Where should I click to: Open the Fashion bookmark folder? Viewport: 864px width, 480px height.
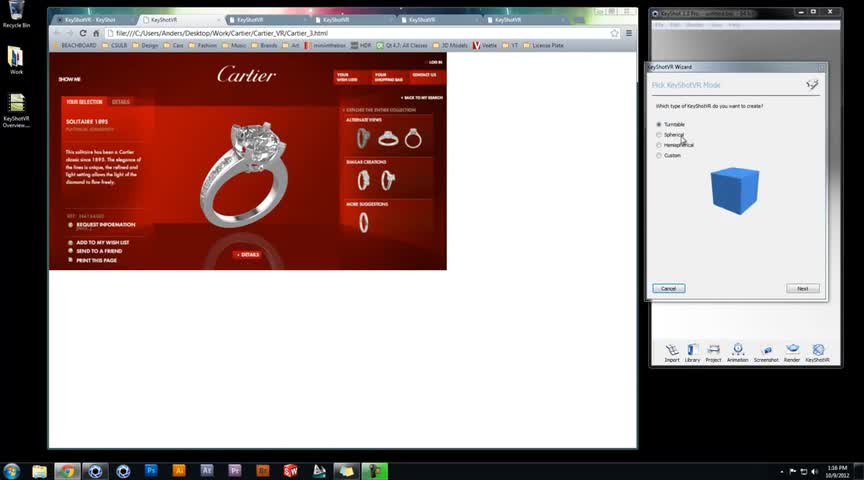(x=203, y=46)
